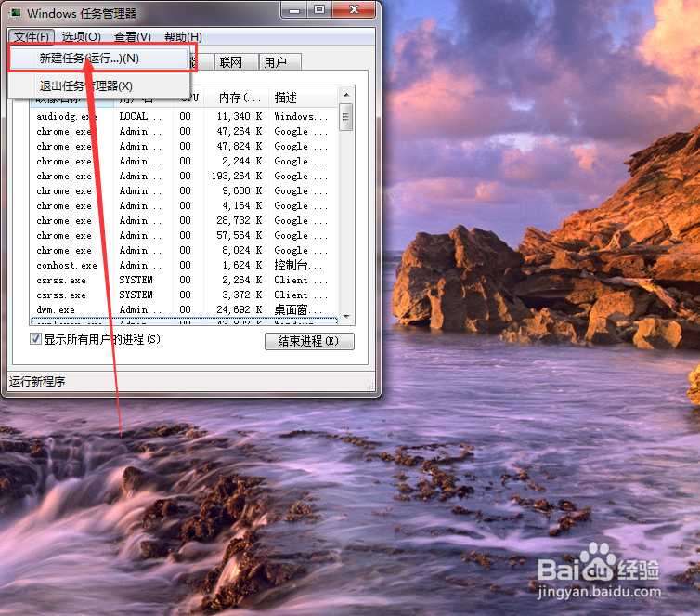Select the audiodg.exe process row
Image resolution: width=700 pixels, height=616 pixels.
click(x=184, y=116)
